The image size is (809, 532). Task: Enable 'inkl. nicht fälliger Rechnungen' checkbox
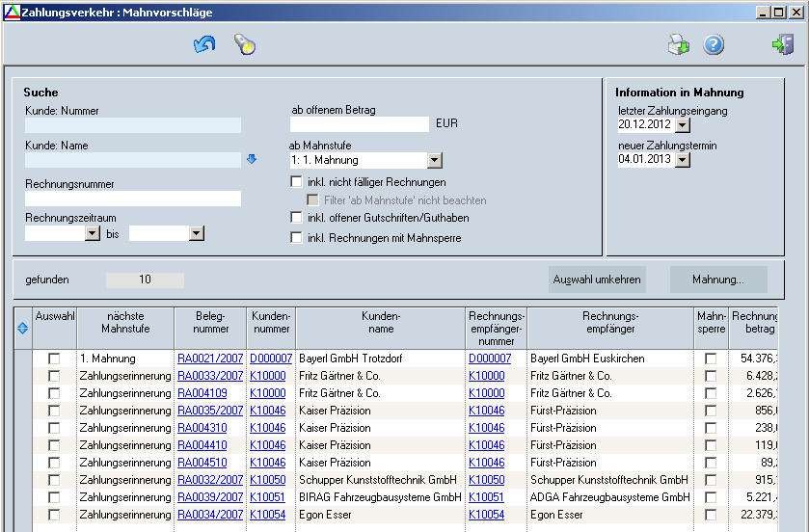click(x=297, y=182)
